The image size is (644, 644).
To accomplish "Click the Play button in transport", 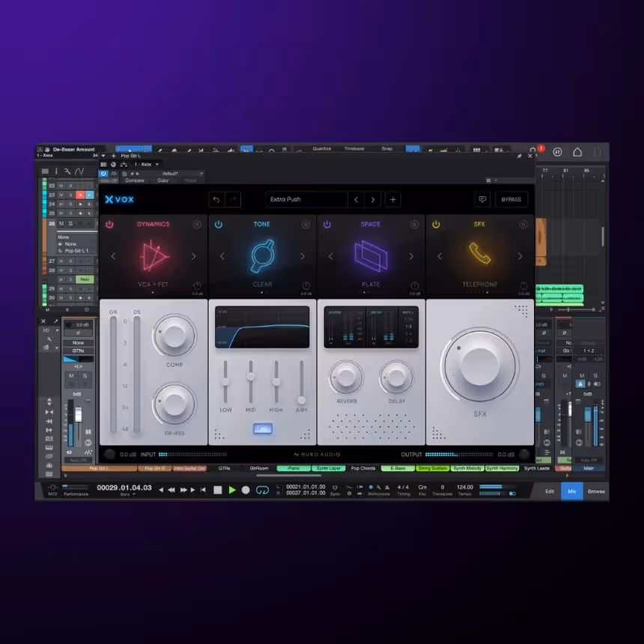I will [232, 490].
